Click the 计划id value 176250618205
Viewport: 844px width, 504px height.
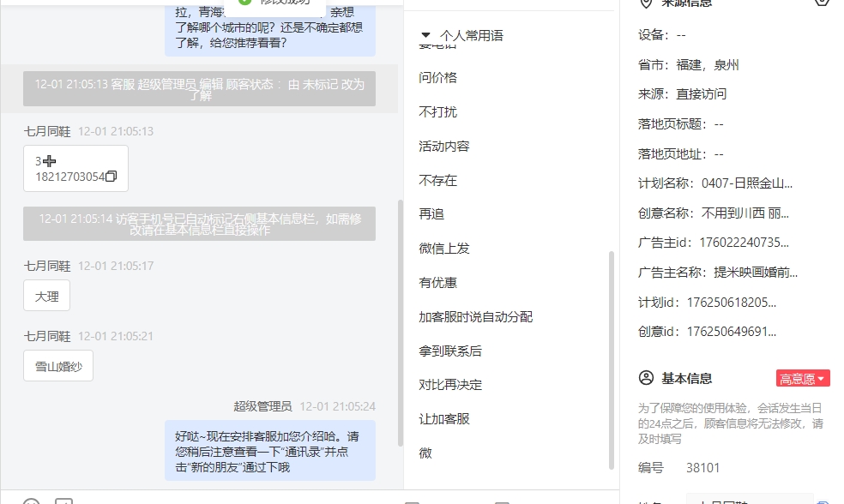click(732, 303)
